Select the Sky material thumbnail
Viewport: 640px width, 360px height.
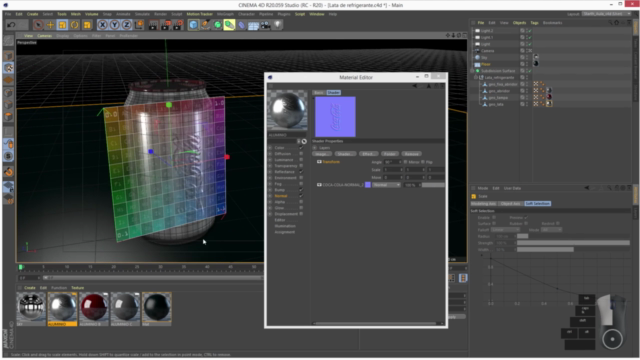(31, 307)
